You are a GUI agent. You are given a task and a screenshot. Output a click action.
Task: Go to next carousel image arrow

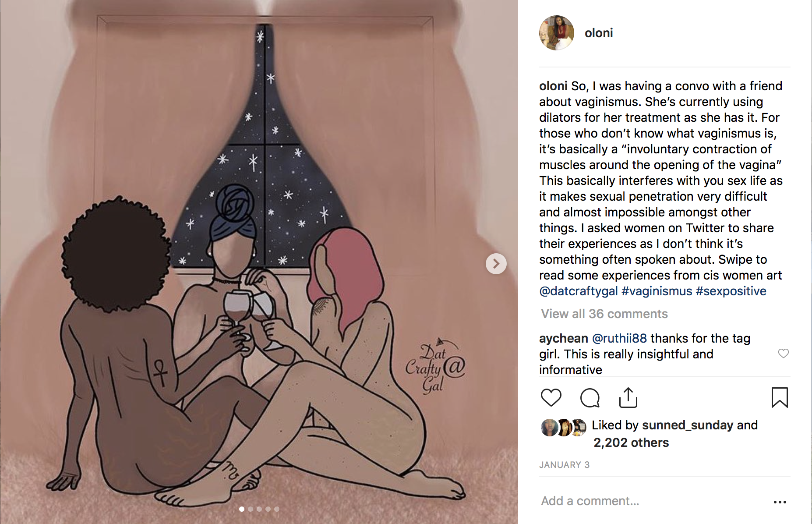(496, 264)
